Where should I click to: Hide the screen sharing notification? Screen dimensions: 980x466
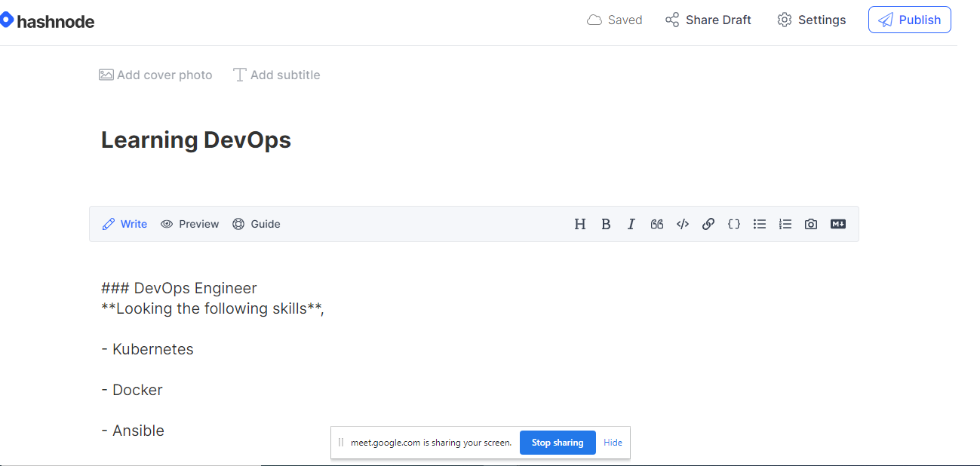pyautogui.click(x=613, y=443)
